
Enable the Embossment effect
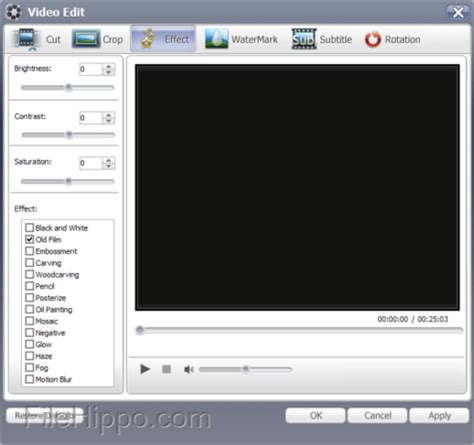click(x=30, y=251)
